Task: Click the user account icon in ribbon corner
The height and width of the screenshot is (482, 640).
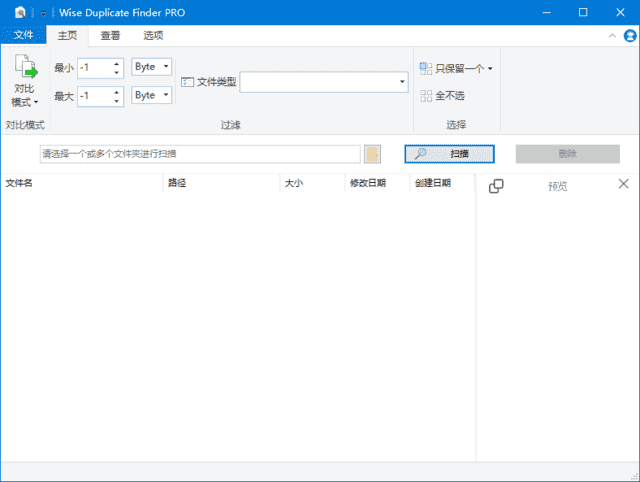Action: (630, 35)
